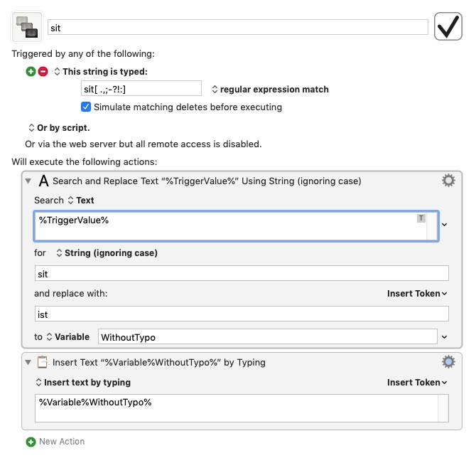Click the WithoutTypo variable name field
The height and width of the screenshot is (463, 476).
tap(267, 337)
